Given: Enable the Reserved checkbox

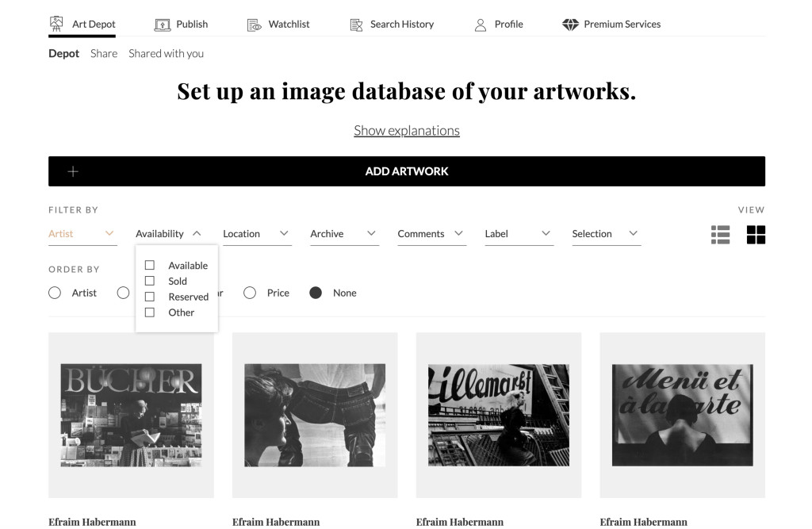Looking at the screenshot, I should pyautogui.click(x=150, y=297).
